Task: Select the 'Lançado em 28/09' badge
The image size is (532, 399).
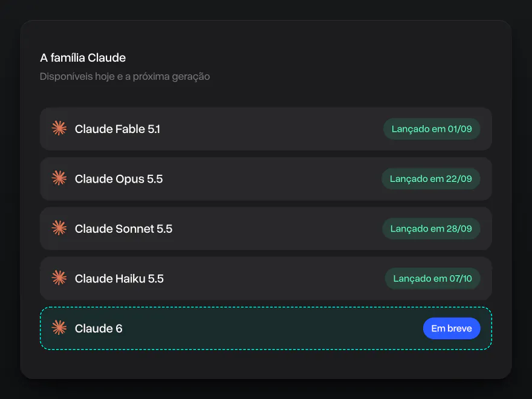Action: coord(431,229)
